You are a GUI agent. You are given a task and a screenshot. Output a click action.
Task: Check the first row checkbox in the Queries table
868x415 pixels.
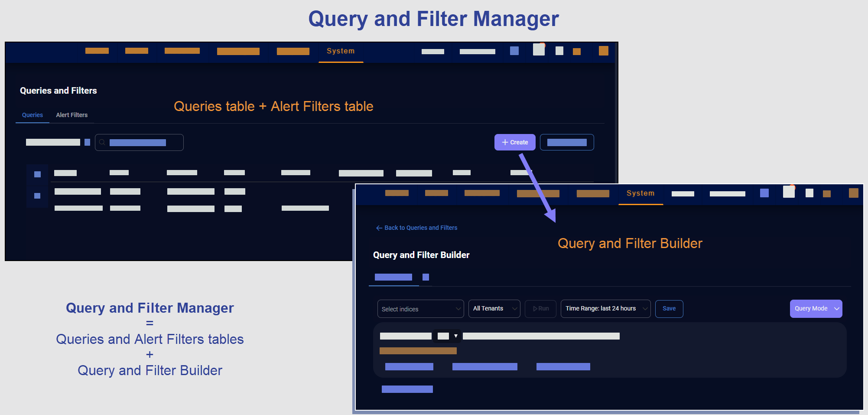tap(37, 174)
